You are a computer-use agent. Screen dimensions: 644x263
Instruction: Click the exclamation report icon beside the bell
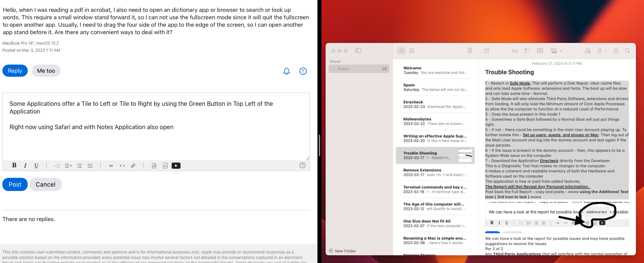303,71
